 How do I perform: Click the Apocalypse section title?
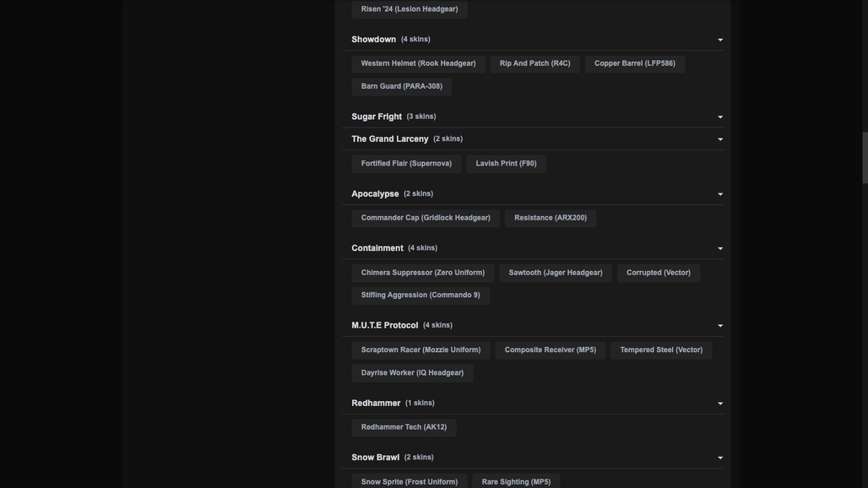point(375,194)
